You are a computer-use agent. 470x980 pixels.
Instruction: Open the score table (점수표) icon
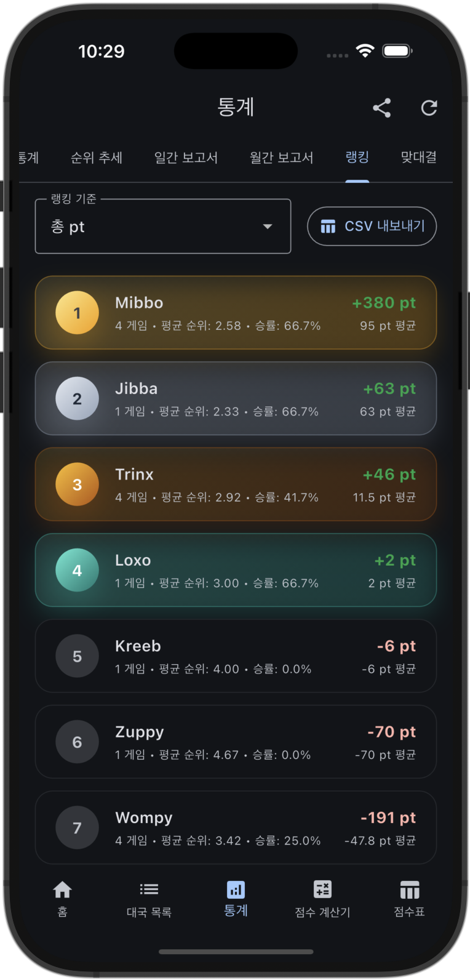pyautogui.click(x=409, y=890)
